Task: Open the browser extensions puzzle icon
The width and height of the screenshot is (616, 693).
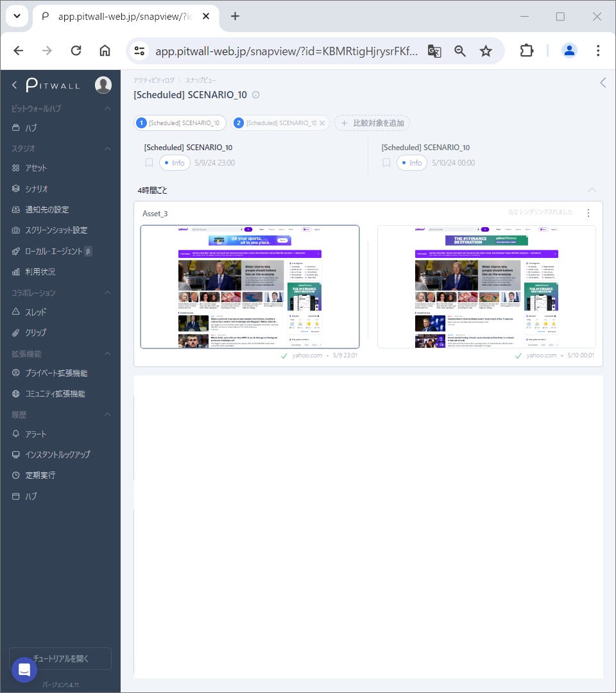Action: click(526, 51)
